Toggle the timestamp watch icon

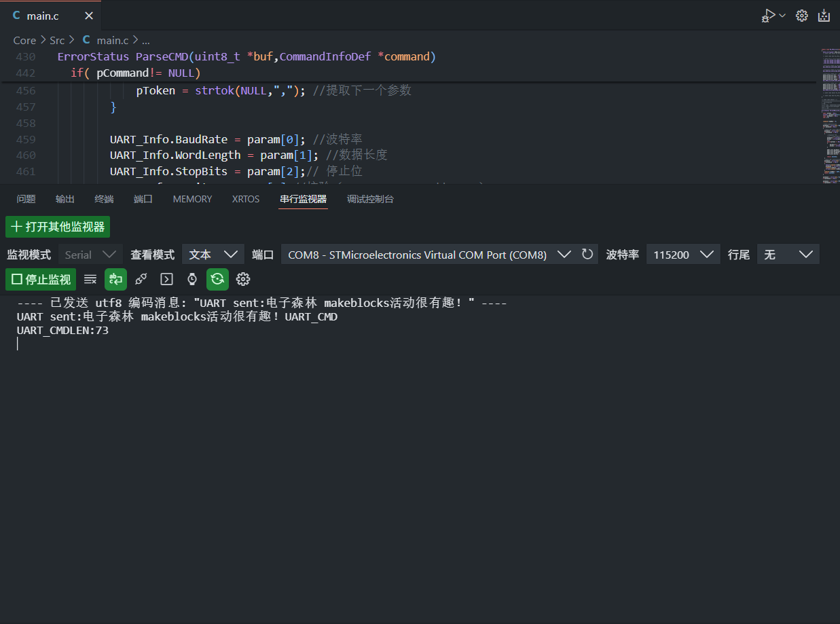click(x=192, y=279)
